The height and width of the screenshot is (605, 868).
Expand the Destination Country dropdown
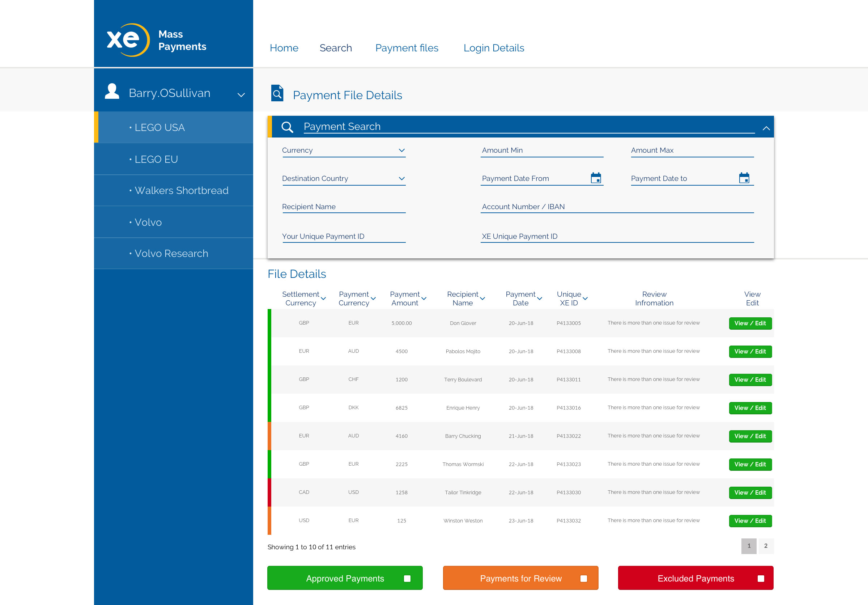[401, 178]
